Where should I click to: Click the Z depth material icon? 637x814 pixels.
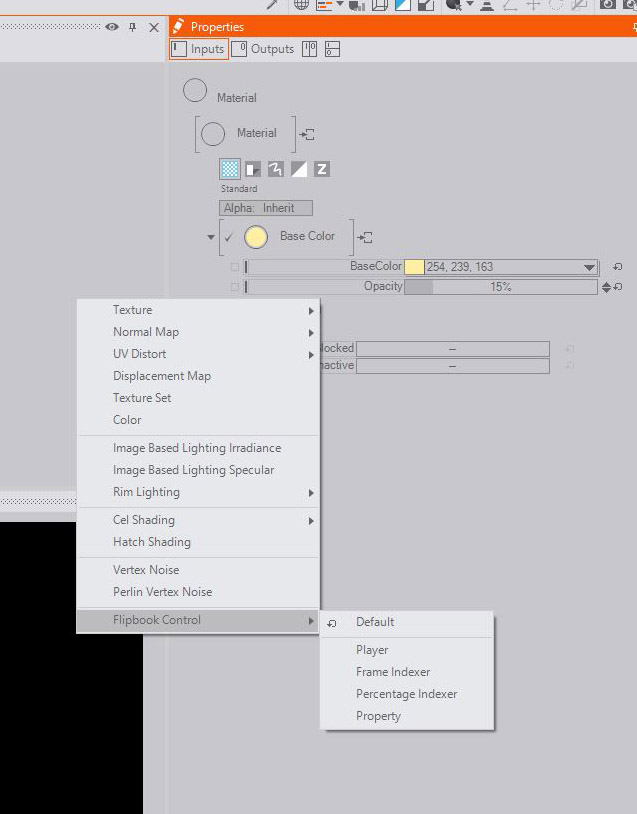pos(321,169)
